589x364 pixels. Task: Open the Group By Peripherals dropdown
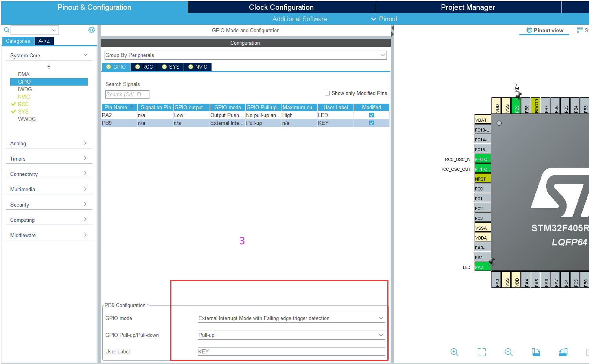tap(382, 55)
